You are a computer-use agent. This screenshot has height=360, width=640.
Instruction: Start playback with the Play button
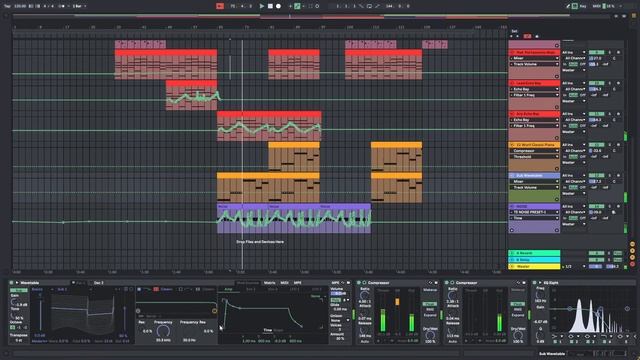pyautogui.click(x=262, y=6)
